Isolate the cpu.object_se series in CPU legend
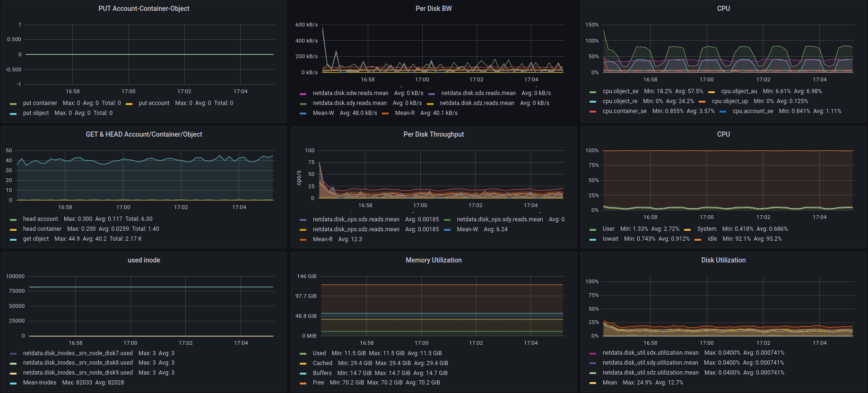 (620, 91)
